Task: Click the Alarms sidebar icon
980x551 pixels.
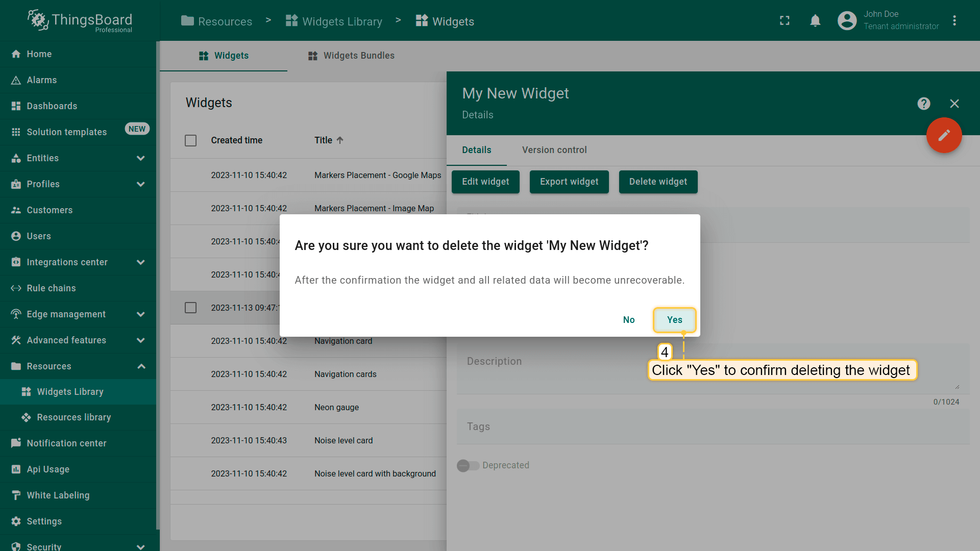Action: tap(16, 80)
